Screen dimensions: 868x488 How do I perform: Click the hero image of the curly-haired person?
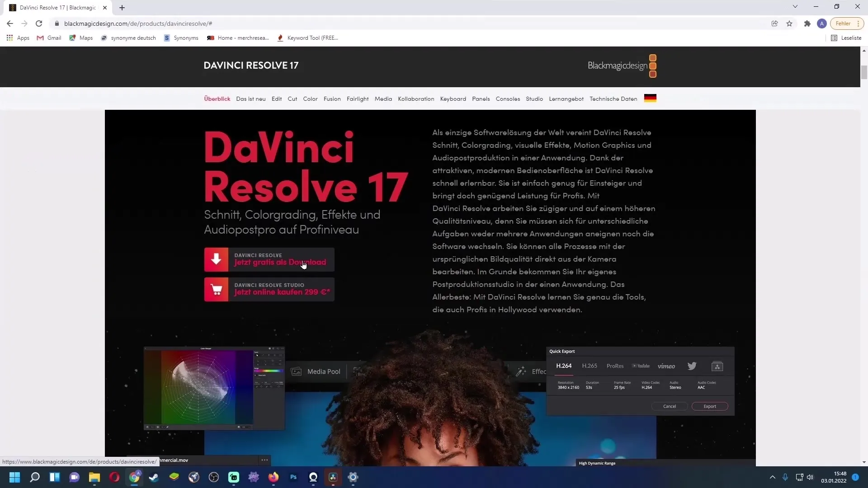(x=429, y=398)
